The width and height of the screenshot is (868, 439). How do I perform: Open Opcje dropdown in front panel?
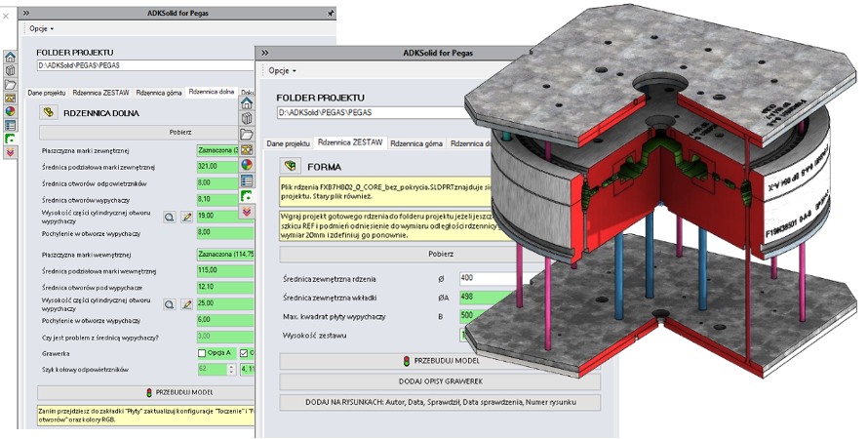click(282, 71)
